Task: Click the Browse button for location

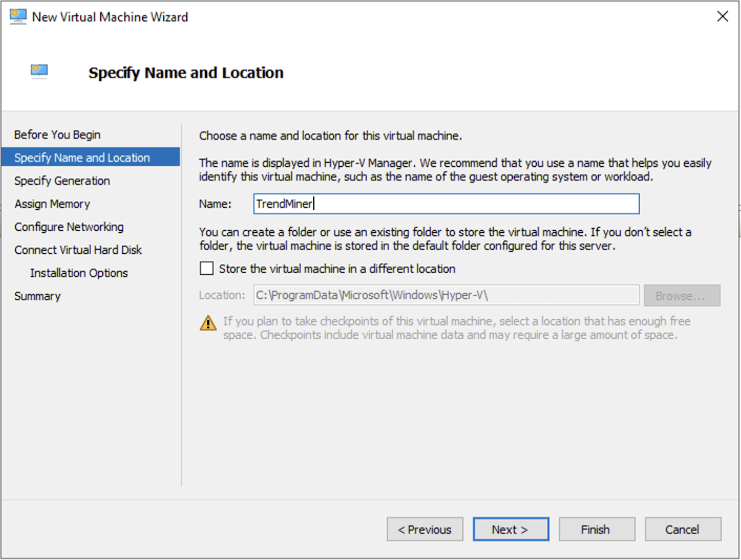Action: 682,295
